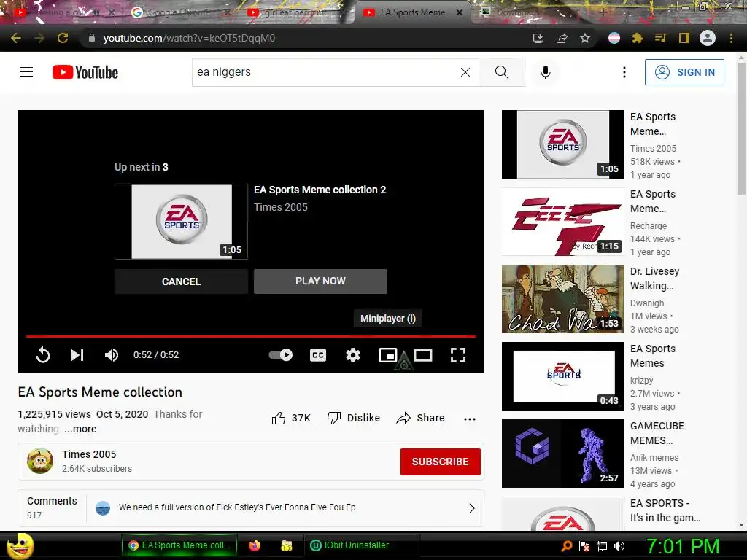The width and height of the screenshot is (747, 560).
Task: Toggle theater mode
Action: [x=423, y=355]
